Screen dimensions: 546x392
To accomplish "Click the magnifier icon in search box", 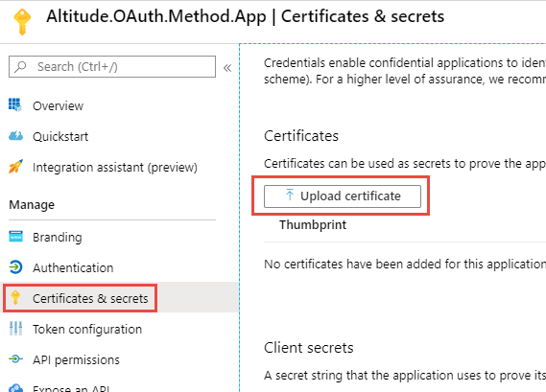I will (20, 66).
